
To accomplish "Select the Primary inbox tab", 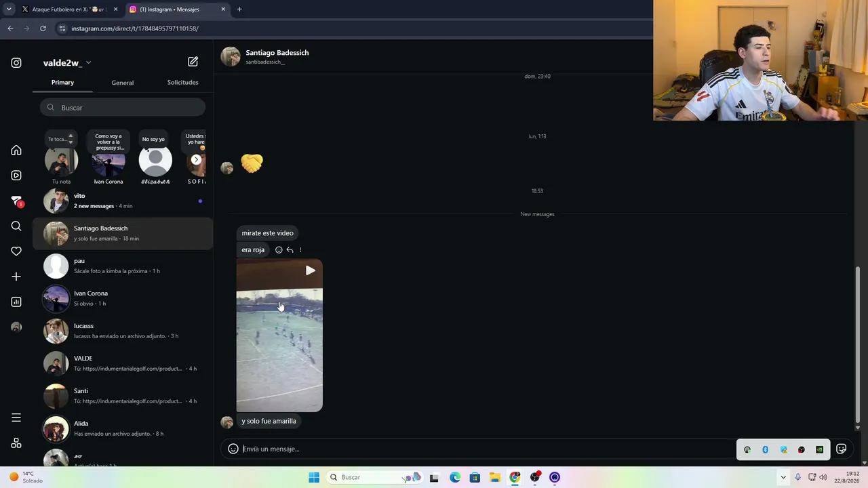I will coord(62,83).
